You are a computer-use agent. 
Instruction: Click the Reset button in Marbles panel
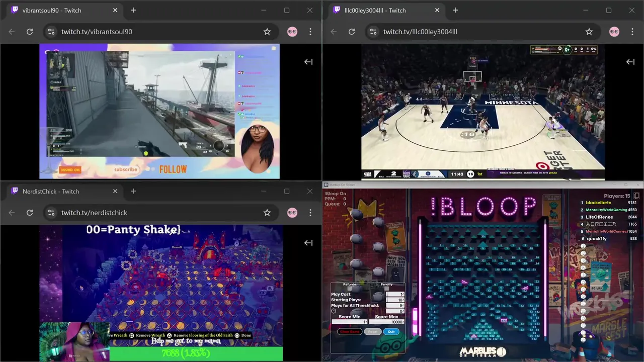[x=373, y=331]
